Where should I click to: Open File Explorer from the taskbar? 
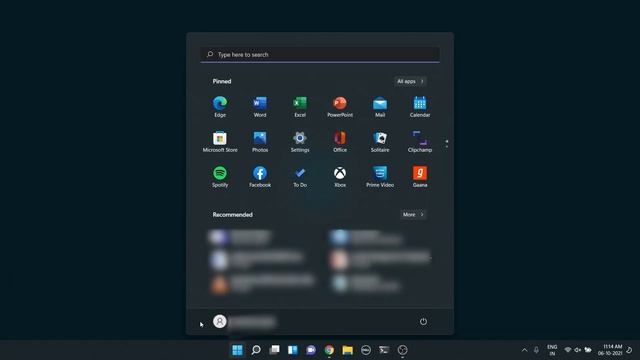coord(348,350)
